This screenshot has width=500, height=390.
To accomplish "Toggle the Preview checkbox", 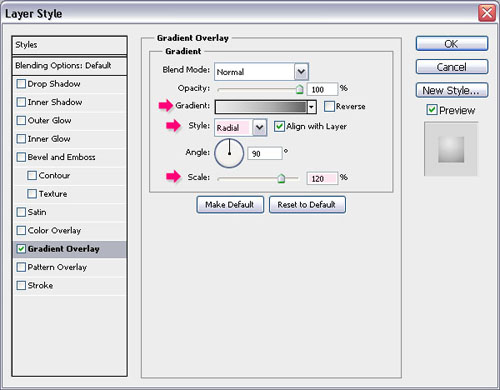I will pos(432,110).
